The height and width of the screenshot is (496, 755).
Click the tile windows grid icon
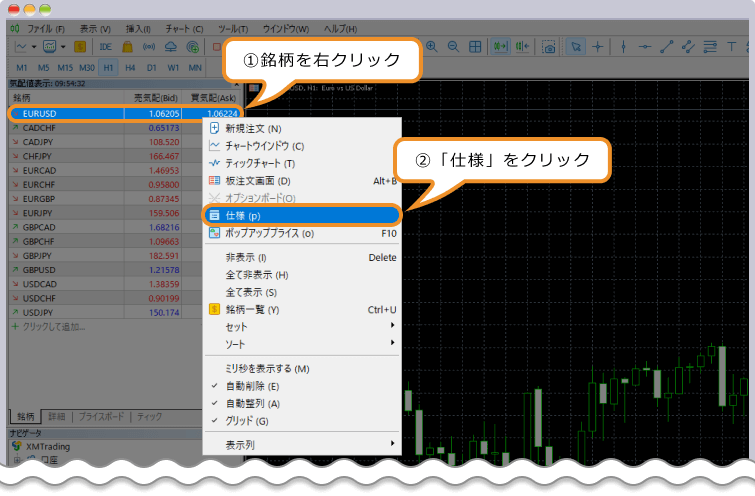point(475,47)
